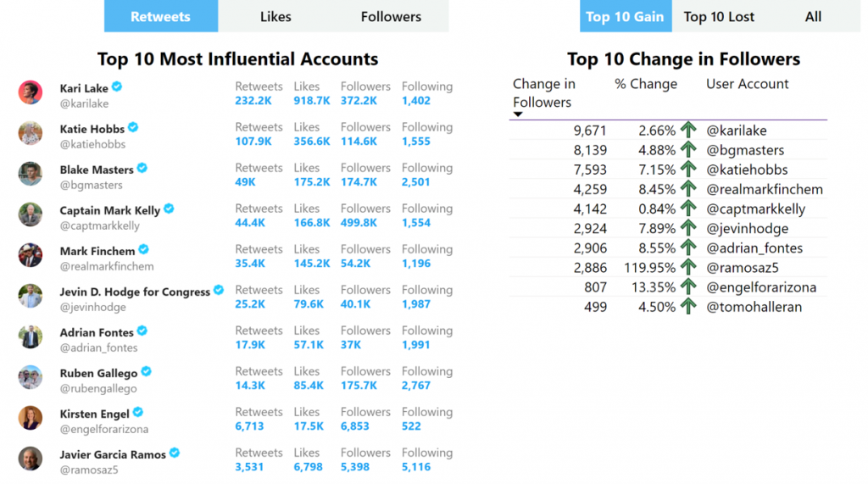
Task: Sort by % Change column header
Action: coord(645,84)
